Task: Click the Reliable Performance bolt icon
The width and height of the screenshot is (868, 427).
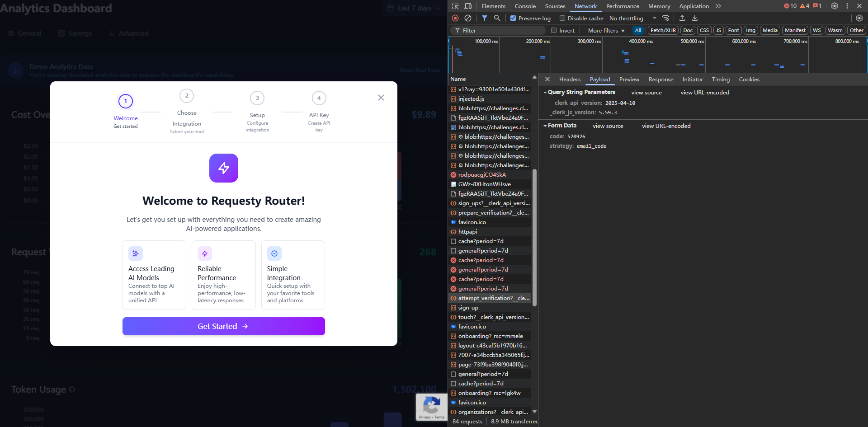Action: [205, 253]
